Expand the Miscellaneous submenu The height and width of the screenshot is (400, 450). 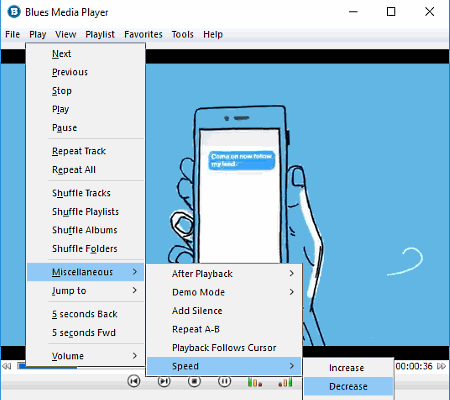click(x=85, y=272)
